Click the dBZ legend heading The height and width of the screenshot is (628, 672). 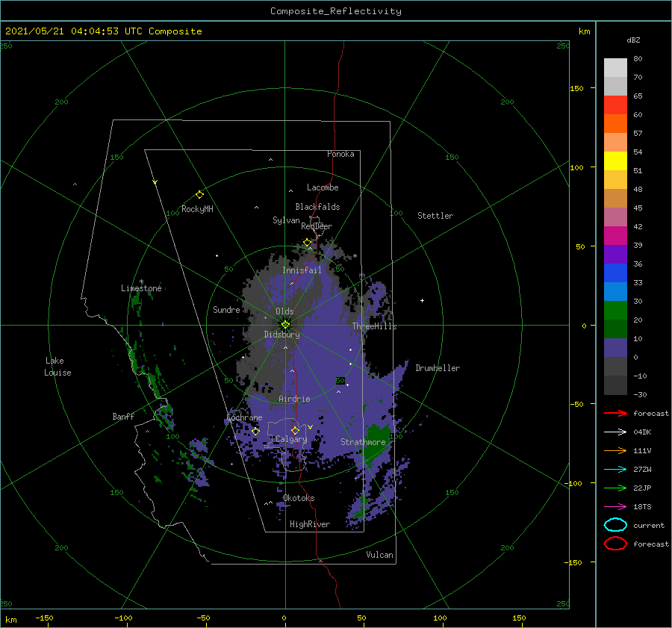pyautogui.click(x=633, y=40)
